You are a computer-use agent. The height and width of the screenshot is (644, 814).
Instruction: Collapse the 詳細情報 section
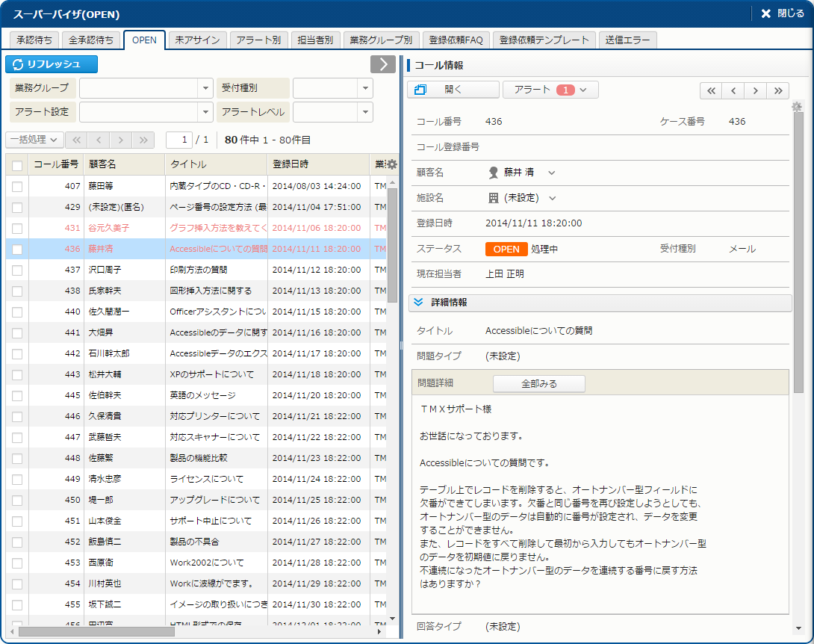[419, 302]
